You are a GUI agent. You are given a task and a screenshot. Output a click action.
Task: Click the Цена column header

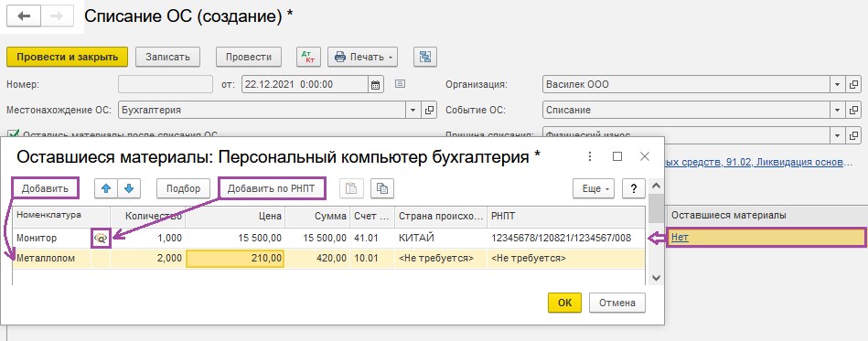[235, 217]
